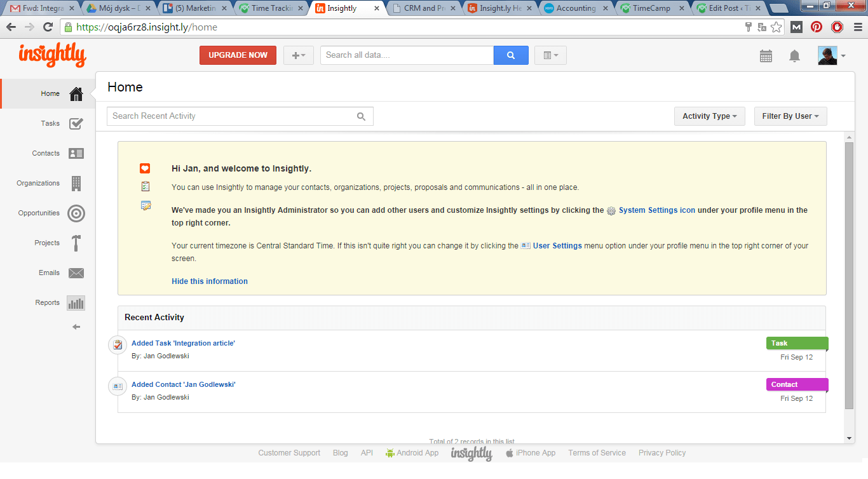Open the list view dropdown beside search
This screenshot has width=868, height=479.
550,55
